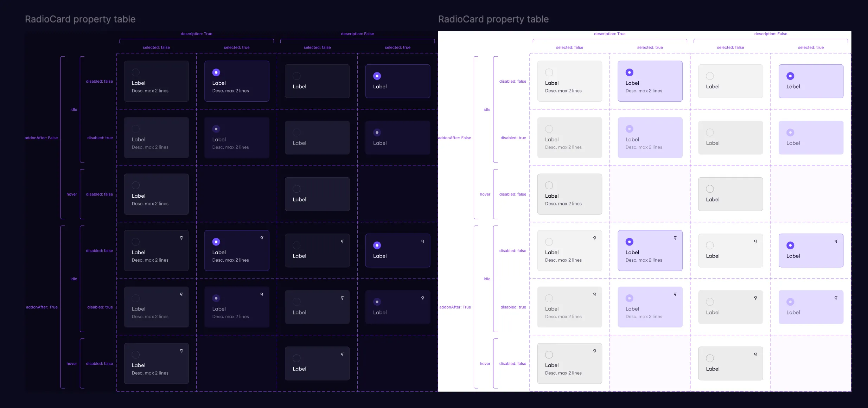
Task: Click the addon icon on light selected idle card
Action: click(675, 238)
